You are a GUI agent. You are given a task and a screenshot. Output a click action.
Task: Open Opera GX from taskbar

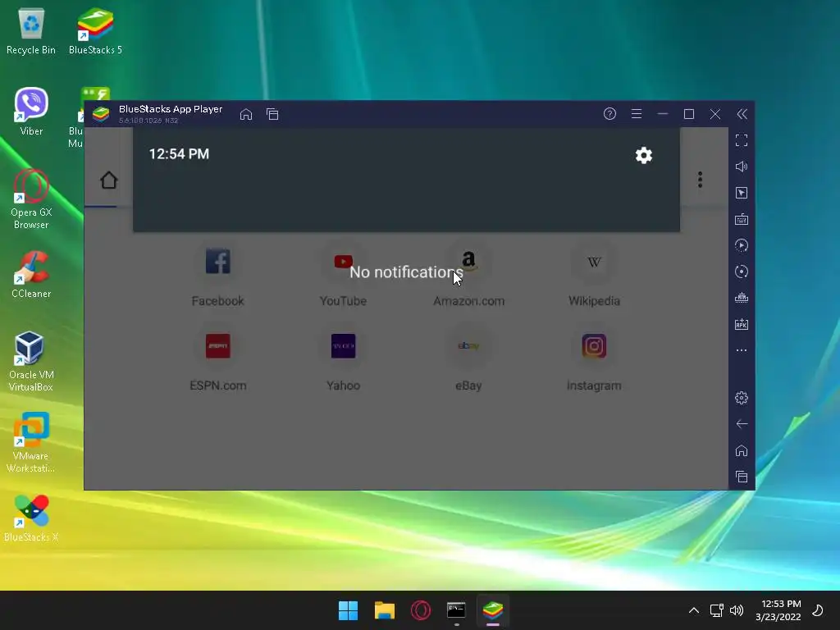point(421,610)
